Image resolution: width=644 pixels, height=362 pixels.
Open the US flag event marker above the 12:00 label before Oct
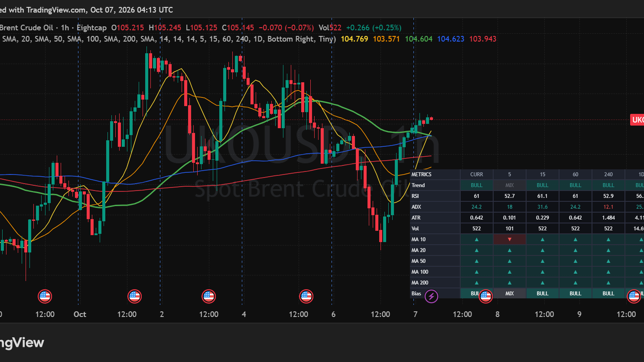click(x=45, y=296)
